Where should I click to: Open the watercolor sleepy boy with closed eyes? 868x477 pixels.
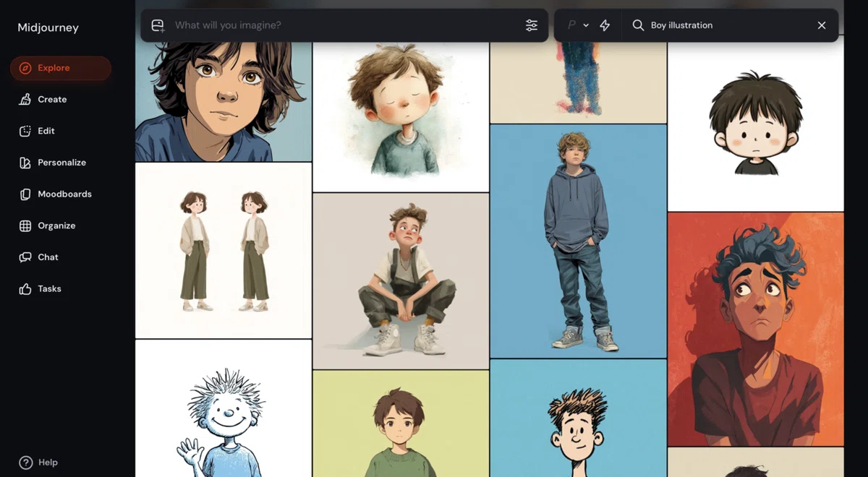click(401, 116)
